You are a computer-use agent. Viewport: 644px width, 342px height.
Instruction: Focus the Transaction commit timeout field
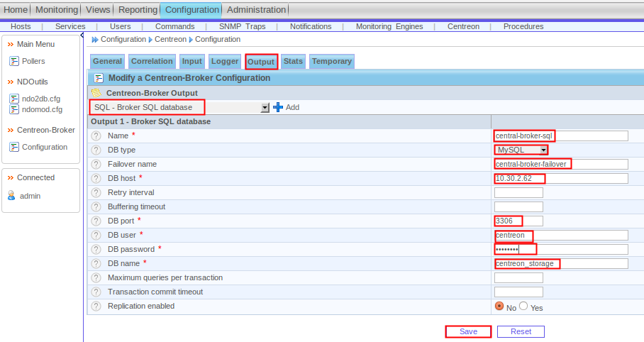pos(518,292)
